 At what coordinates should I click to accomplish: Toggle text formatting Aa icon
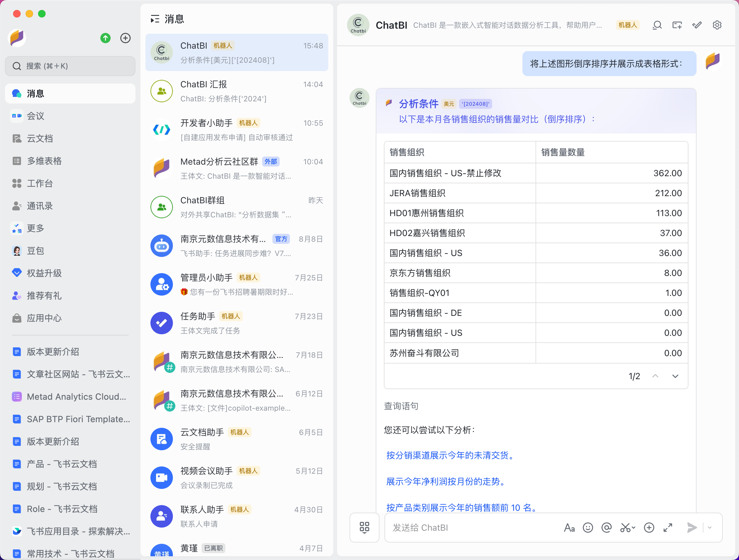569,528
